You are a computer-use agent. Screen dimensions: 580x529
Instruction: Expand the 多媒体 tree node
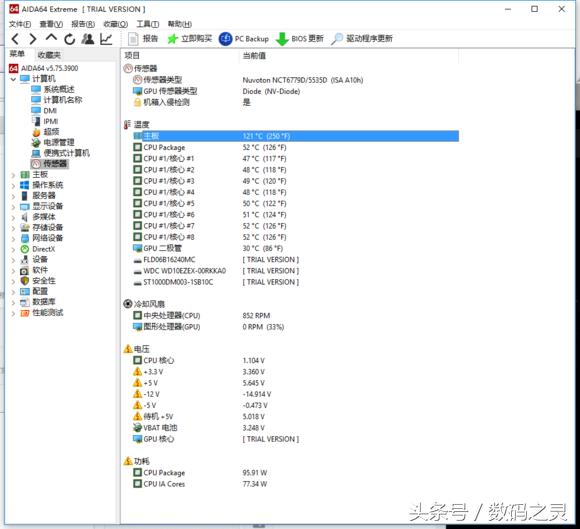click(x=13, y=218)
